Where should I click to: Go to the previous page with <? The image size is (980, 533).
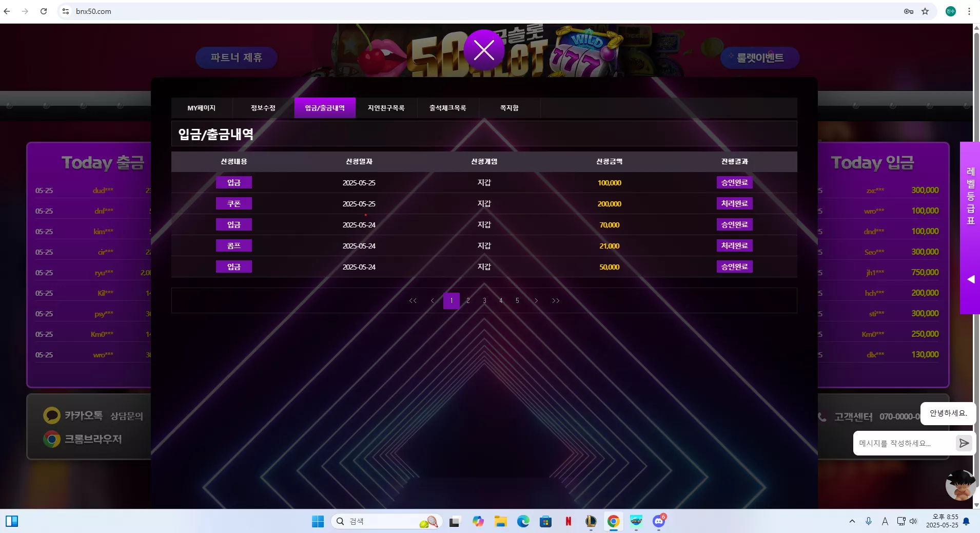click(433, 301)
